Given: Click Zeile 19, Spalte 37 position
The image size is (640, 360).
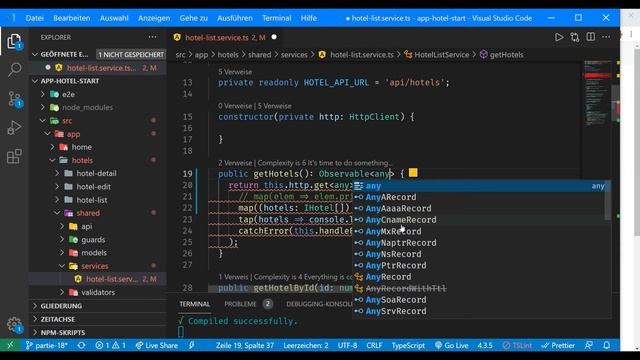Looking at the screenshot, I should click(245, 345).
